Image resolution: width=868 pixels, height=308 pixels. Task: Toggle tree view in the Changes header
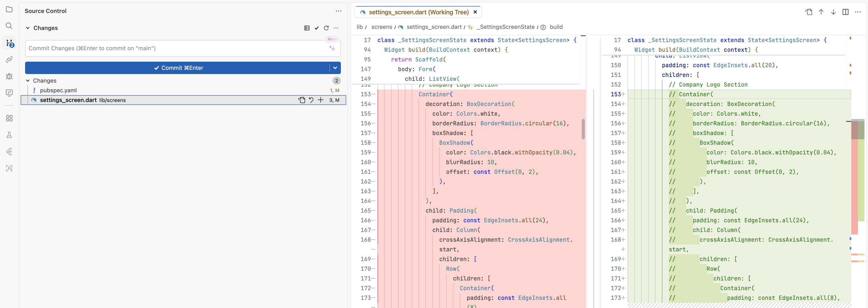coord(307,28)
